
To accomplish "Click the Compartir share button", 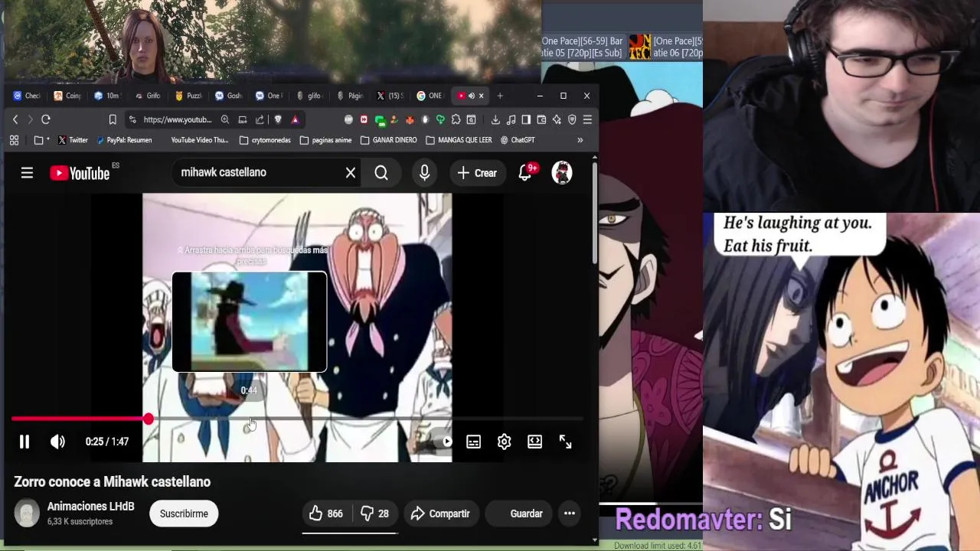I will (x=440, y=514).
